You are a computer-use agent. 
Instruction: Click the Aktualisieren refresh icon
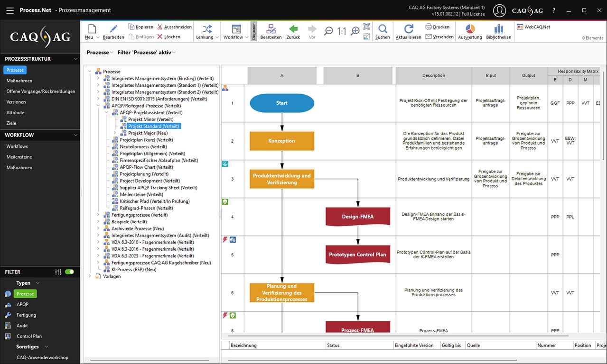pyautogui.click(x=409, y=29)
